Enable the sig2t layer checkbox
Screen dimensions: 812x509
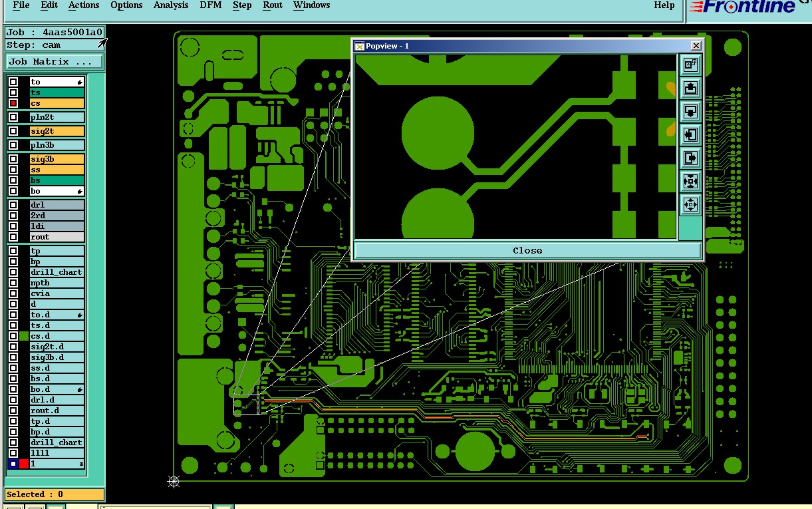click(13, 131)
